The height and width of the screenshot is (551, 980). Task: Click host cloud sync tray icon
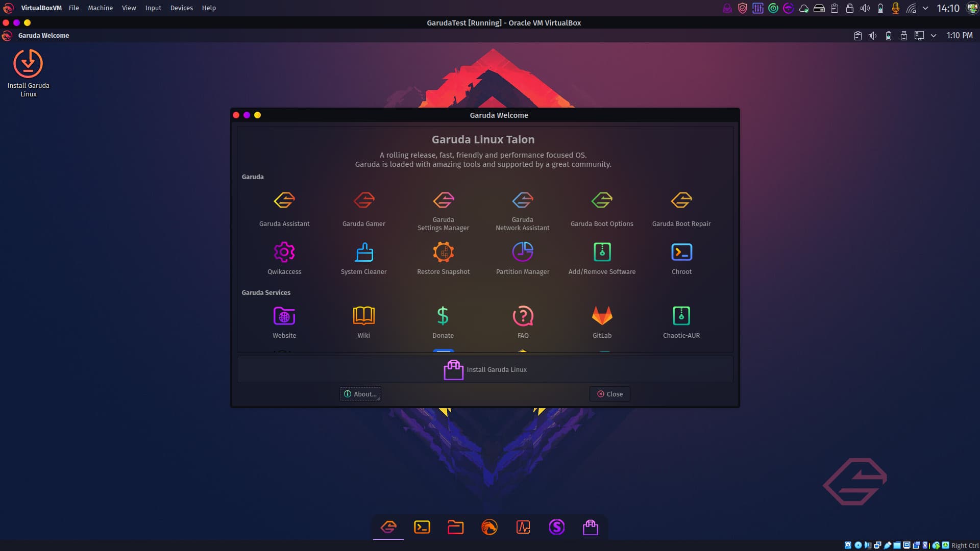[x=804, y=8]
